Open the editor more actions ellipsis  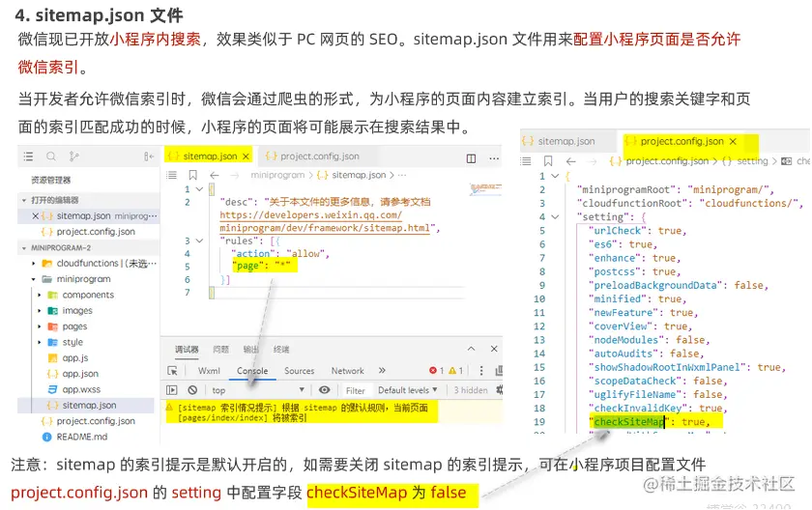pos(494,158)
